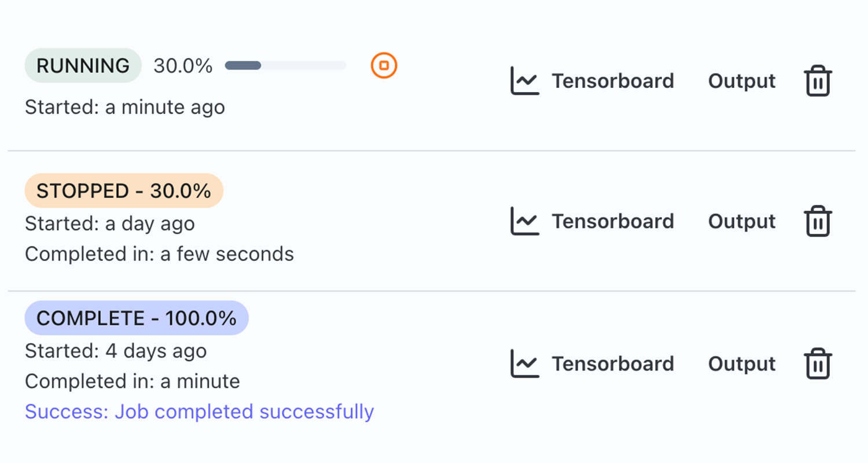
Task: Click the chart icon for the stopped job
Action: pyautogui.click(x=525, y=221)
